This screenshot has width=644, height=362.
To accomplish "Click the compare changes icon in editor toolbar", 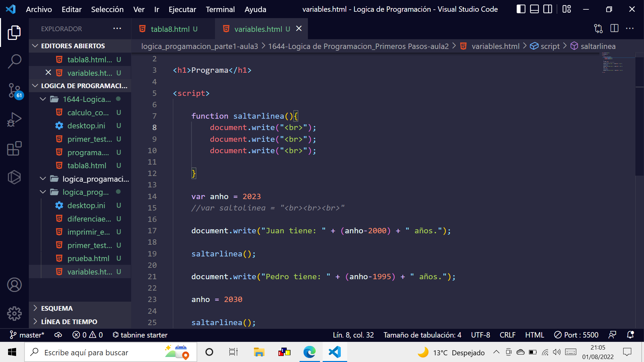I will click(x=598, y=29).
